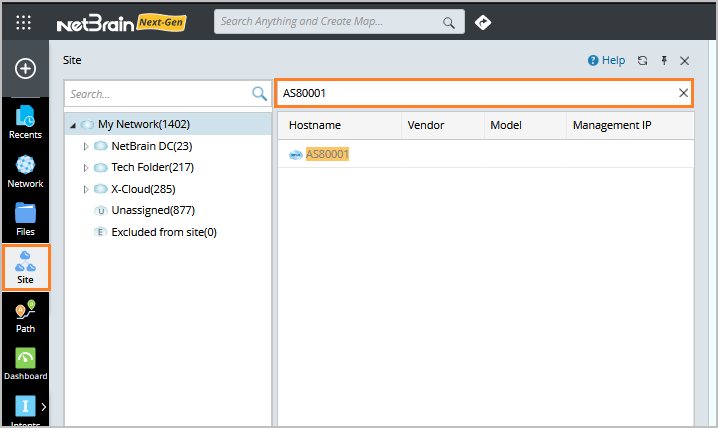Open the Files sidebar pane

25,218
